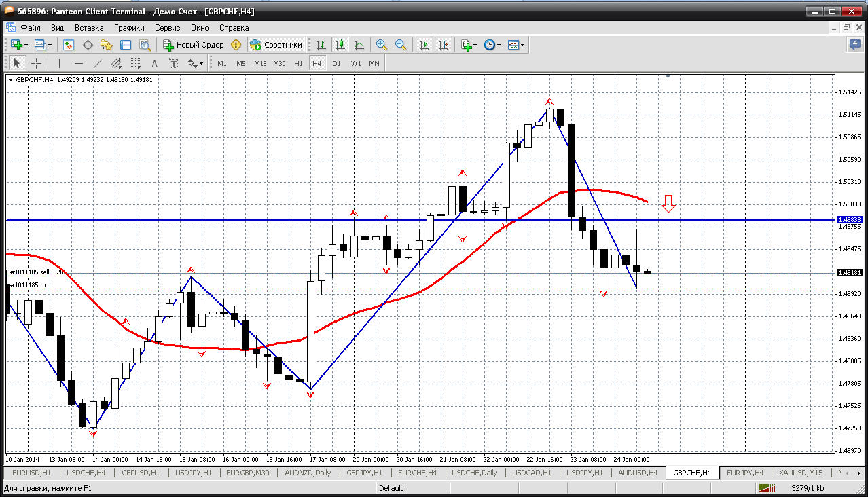
Task: Select the Text Label 'T' tool
Action: click(x=173, y=63)
